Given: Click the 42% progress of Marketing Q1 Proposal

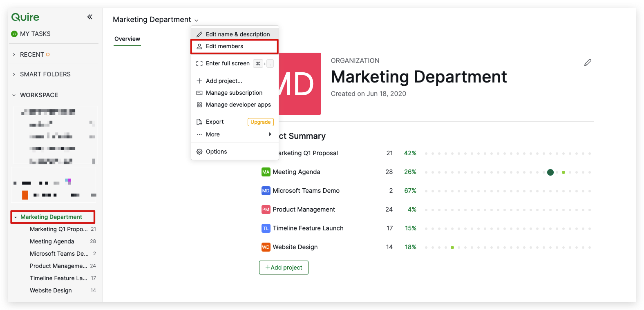Looking at the screenshot, I should [410, 153].
